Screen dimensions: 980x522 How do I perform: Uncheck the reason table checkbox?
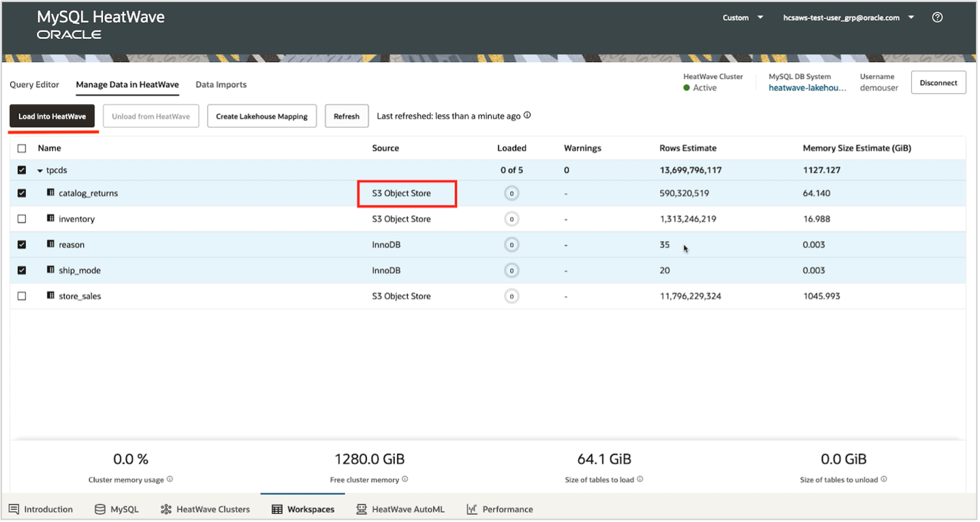coord(21,244)
